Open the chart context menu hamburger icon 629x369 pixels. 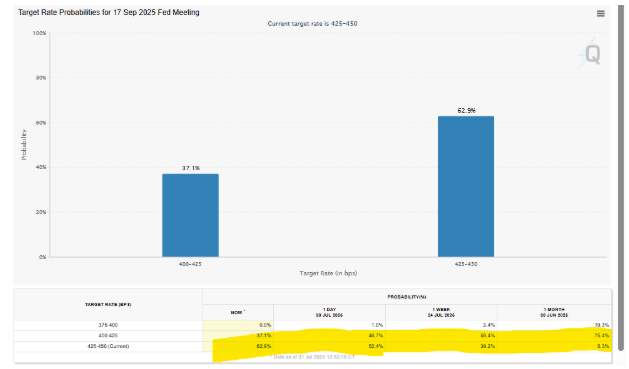[601, 14]
